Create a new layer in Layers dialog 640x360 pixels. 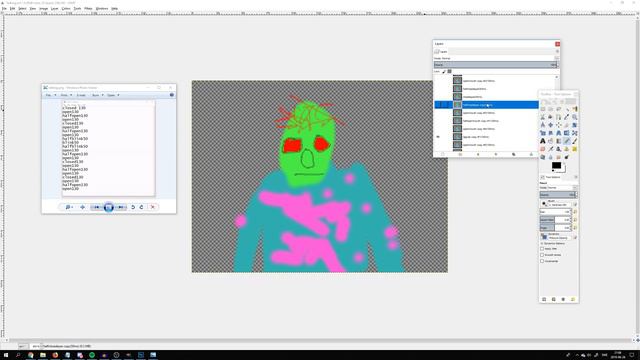coord(442,154)
